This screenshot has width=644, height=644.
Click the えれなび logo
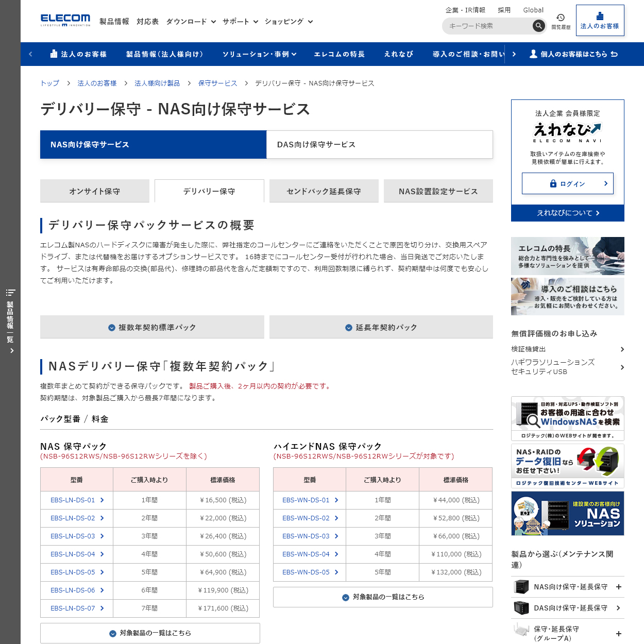click(x=567, y=132)
